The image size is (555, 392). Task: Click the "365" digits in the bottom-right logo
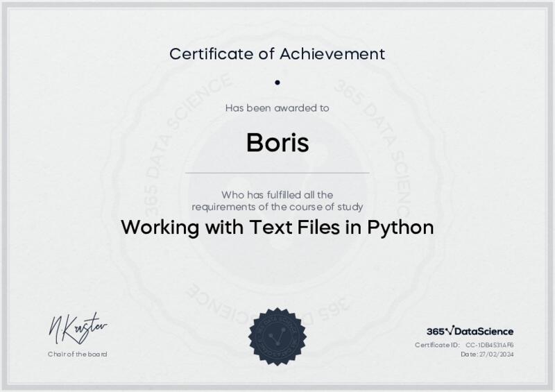click(x=435, y=332)
